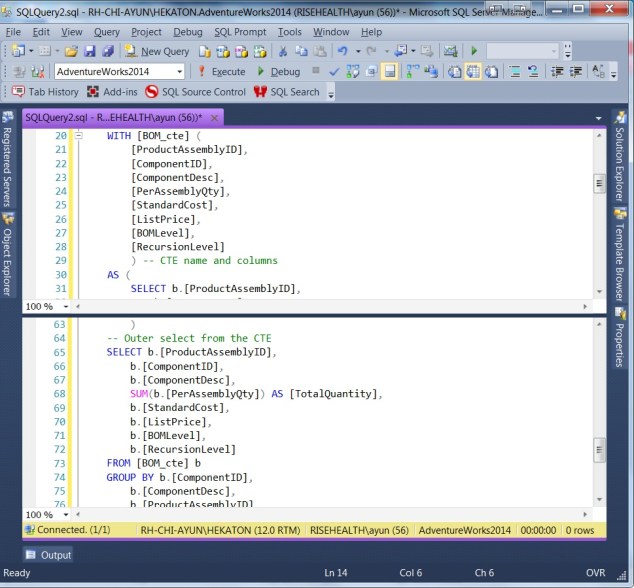Parse query with the blue checkmark icon
This screenshot has width=634, height=588.
click(335, 71)
